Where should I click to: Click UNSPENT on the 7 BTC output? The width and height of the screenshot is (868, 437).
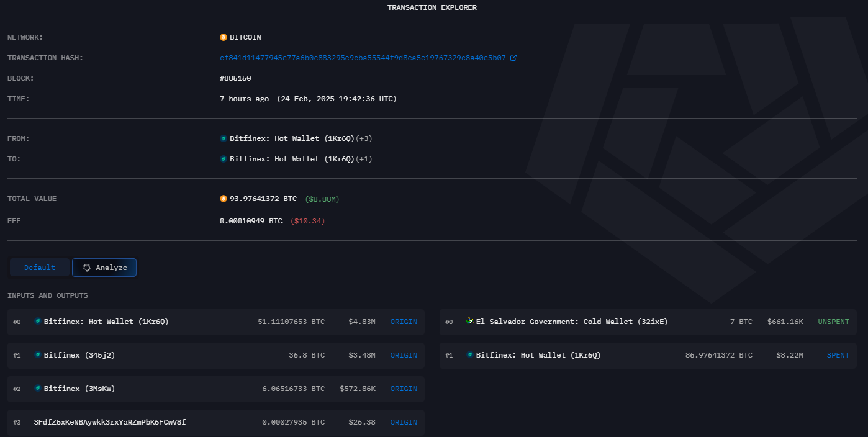[833, 322]
